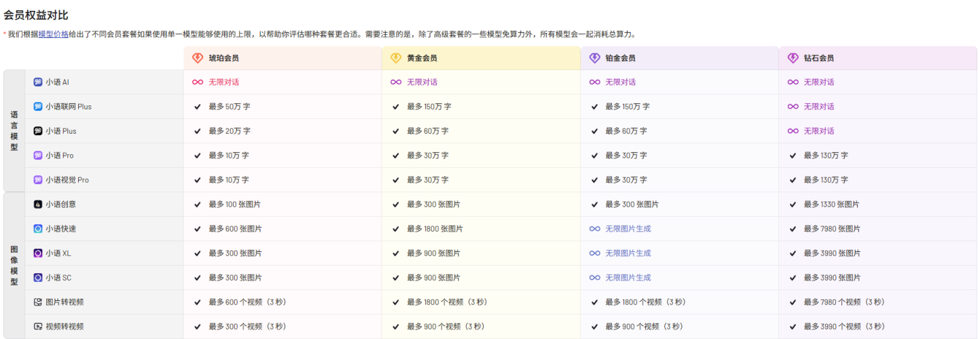Click the 小语视觉 Pro row label
The width and height of the screenshot is (980, 339).
tap(67, 180)
